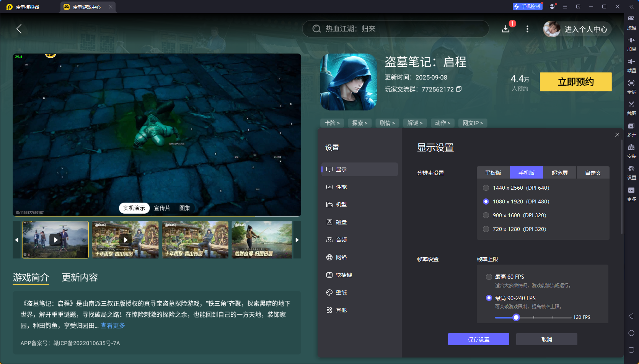
Task: Open the 网文IP tag category
Action: click(x=473, y=123)
